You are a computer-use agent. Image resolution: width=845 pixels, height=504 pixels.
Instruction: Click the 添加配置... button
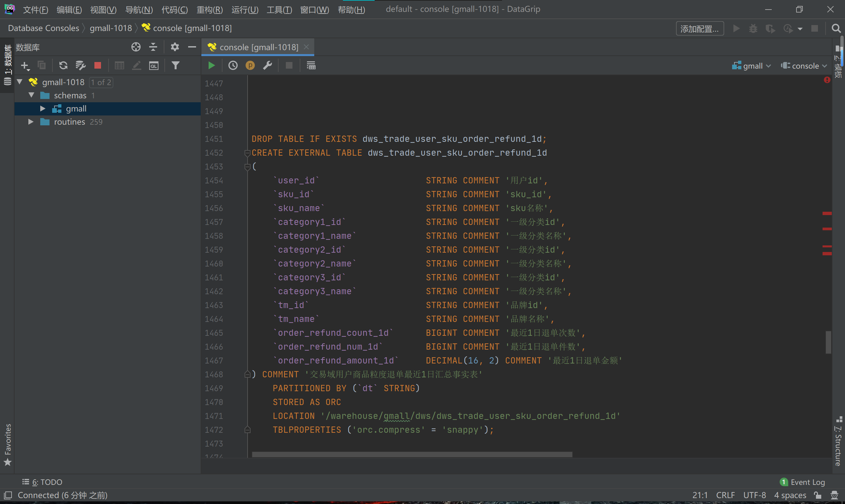coord(699,29)
